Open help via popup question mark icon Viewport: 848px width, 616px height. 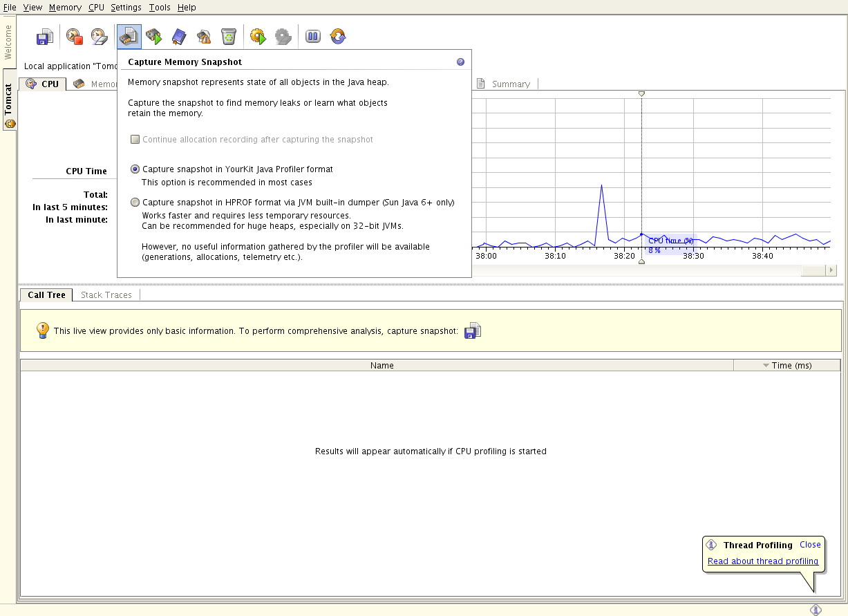pos(461,62)
